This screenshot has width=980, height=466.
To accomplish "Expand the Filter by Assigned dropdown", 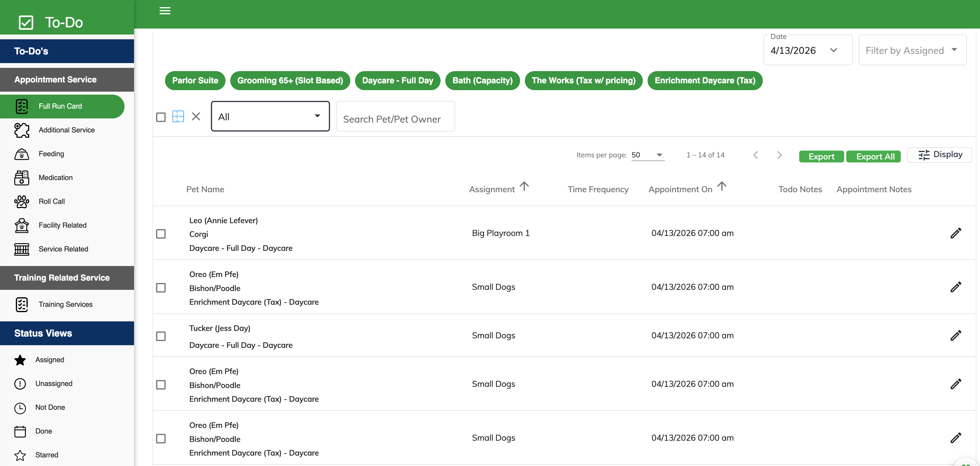I will (x=912, y=50).
